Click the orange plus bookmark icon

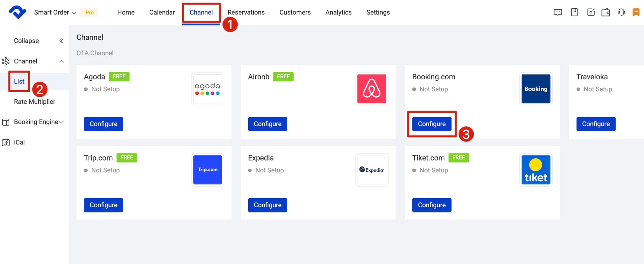point(636,12)
